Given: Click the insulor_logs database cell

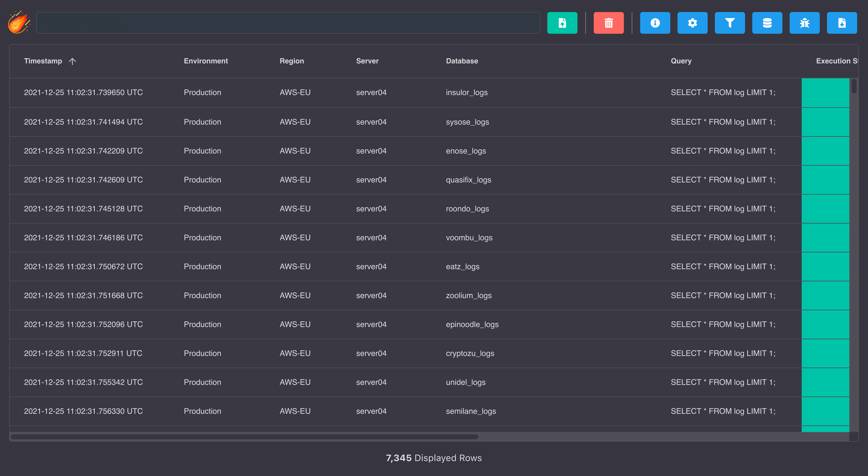Looking at the screenshot, I should (467, 92).
